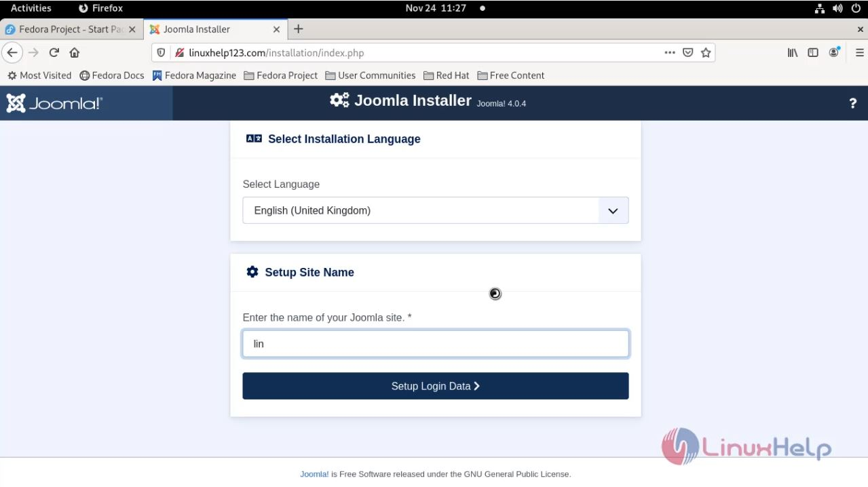
Task: Open the Firefox hamburger menu
Action: coord(859,52)
